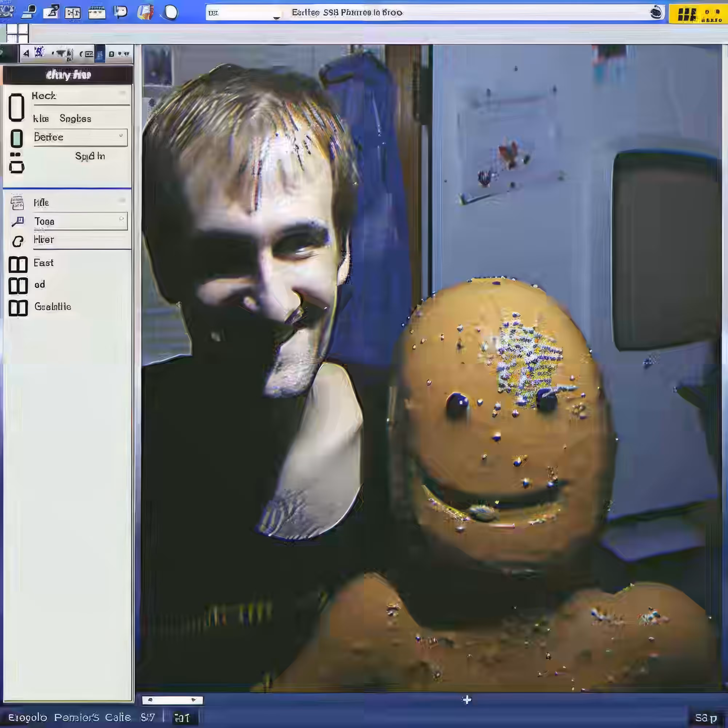Toggle the checkbox next to Heck

(x=16, y=107)
